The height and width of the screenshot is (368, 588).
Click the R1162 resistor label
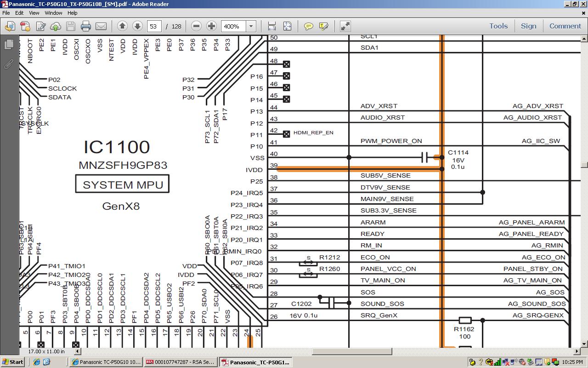(x=464, y=329)
